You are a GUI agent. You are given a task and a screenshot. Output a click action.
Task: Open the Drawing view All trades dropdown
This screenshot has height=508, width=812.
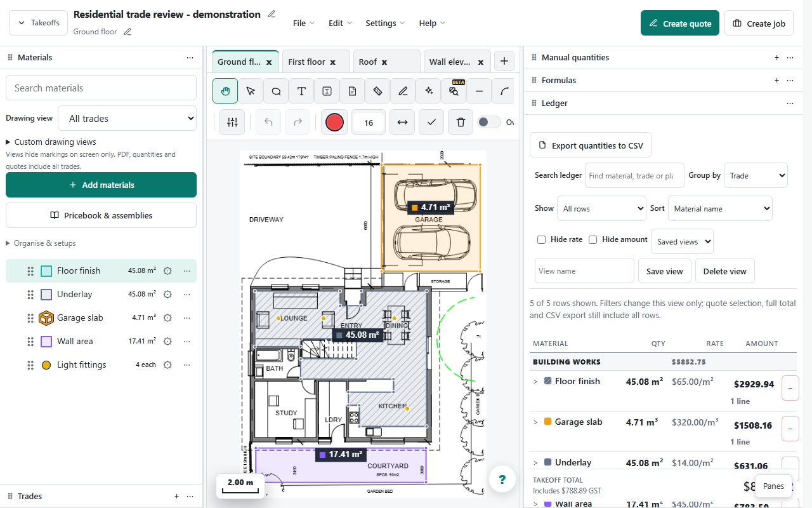(x=127, y=118)
